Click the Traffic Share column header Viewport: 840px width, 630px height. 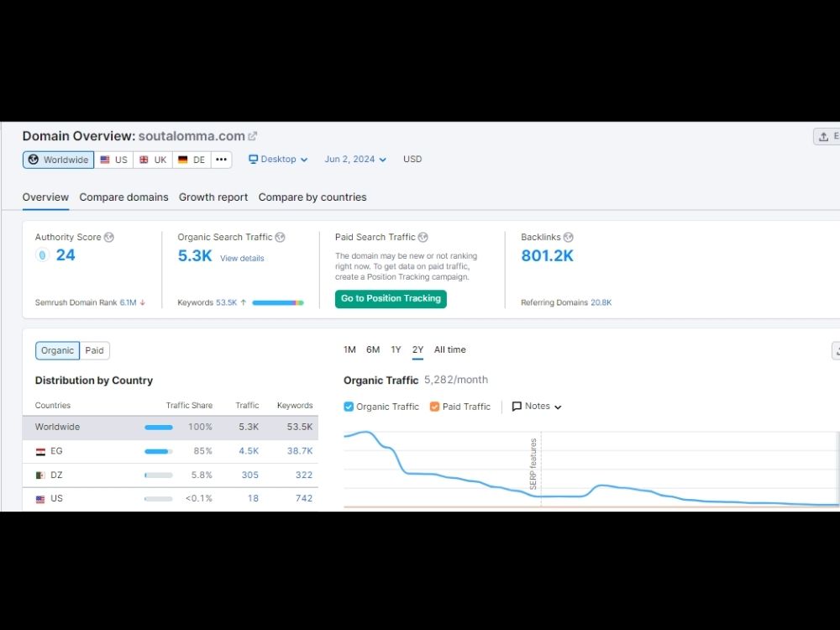(x=189, y=406)
